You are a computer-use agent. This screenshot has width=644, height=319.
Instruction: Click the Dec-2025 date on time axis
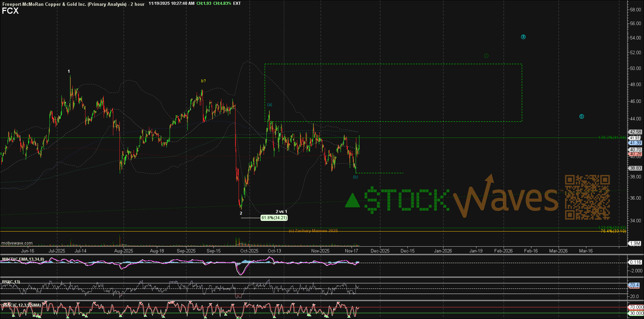(x=380, y=251)
